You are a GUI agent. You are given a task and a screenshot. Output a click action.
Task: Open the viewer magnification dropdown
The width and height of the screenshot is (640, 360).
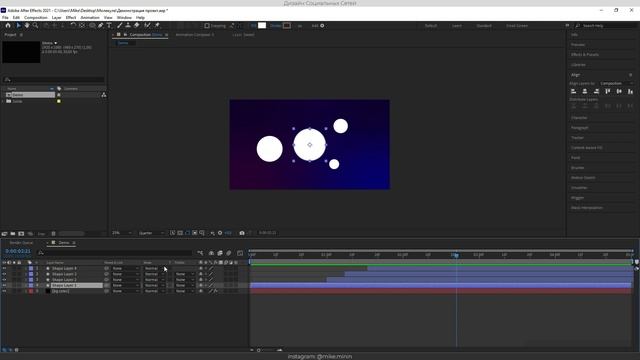point(122,233)
